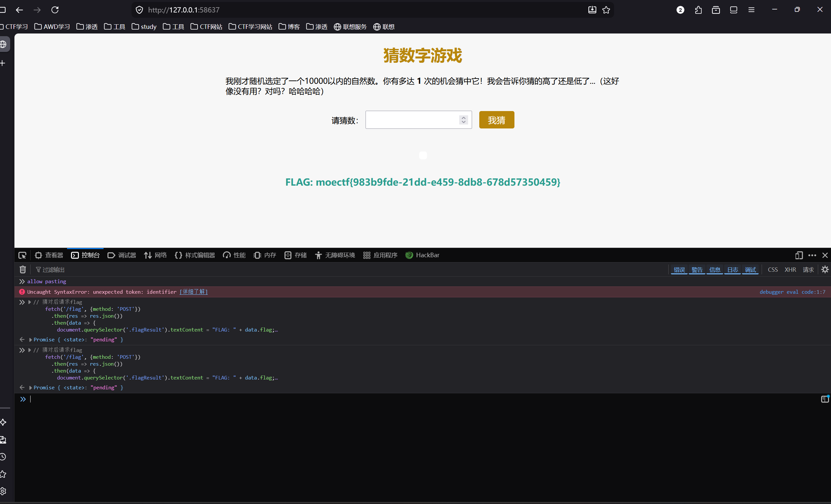Reload the current page
This screenshot has height=504, width=831.
pyautogui.click(x=55, y=10)
